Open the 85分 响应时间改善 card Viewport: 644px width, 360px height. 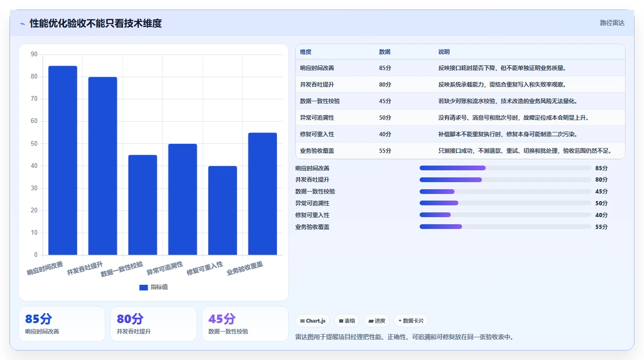click(62, 324)
